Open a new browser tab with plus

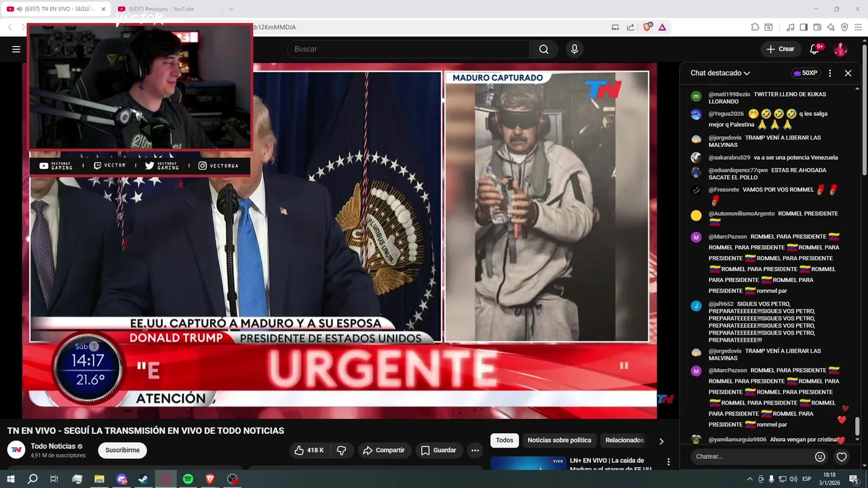click(231, 9)
